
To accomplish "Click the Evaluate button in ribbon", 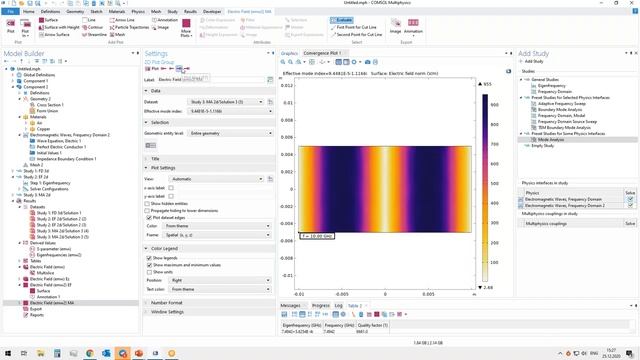I will (342, 20).
